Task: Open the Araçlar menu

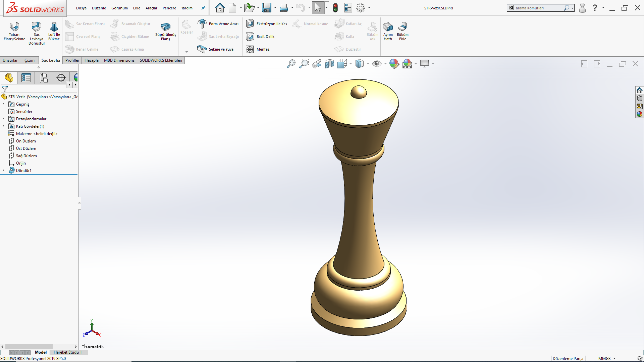Action: (x=151, y=8)
